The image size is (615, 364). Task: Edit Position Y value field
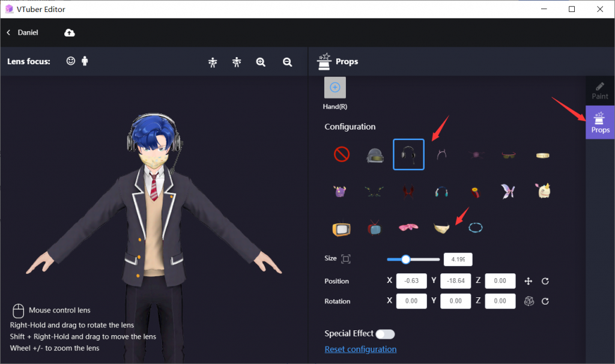(x=456, y=281)
